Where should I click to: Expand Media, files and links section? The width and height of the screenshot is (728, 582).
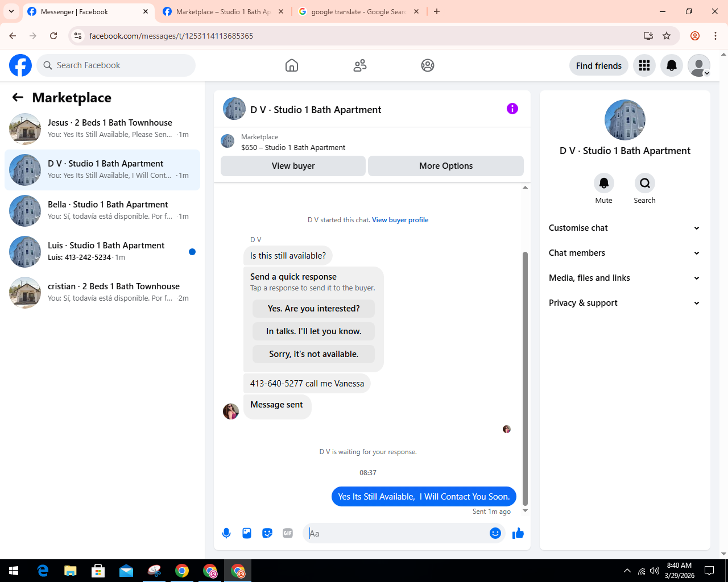point(624,278)
